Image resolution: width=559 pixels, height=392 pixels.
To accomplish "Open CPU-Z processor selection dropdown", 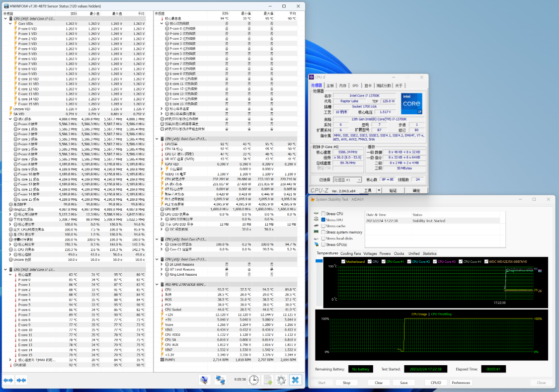I will (348, 180).
